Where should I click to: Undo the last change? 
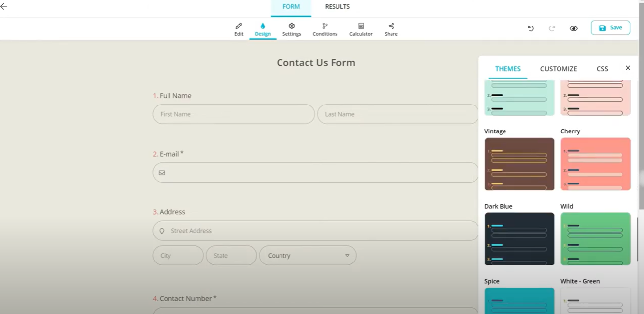click(531, 28)
